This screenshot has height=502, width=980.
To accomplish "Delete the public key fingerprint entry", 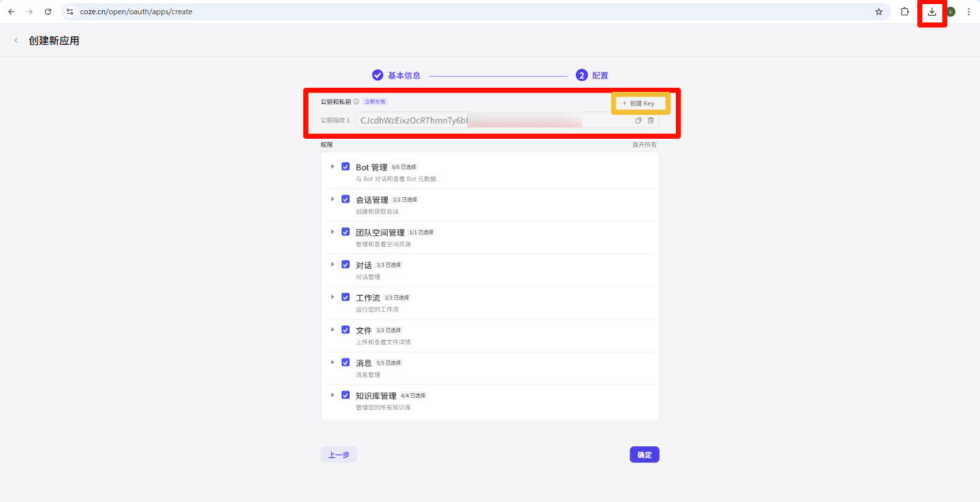I will point(651,120).
